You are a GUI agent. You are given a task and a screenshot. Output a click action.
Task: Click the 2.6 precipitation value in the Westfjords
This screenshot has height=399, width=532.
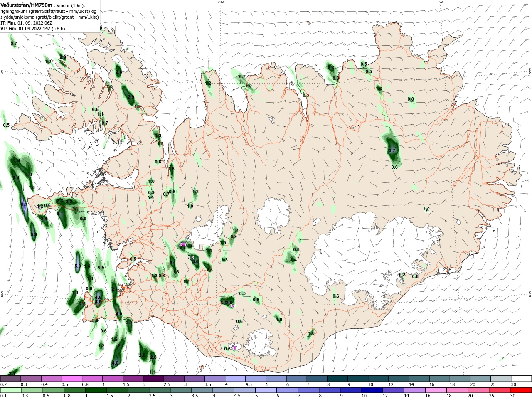119,72
